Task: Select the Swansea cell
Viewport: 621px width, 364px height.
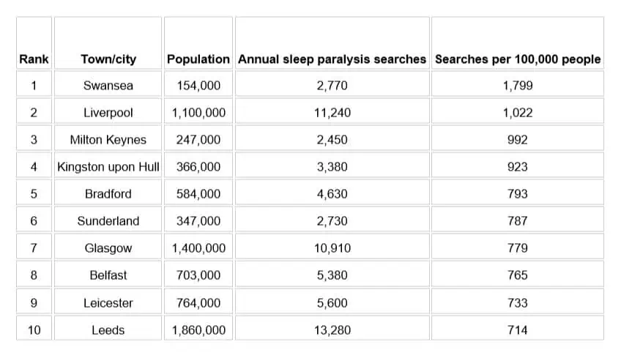Action: pos(108,86)
